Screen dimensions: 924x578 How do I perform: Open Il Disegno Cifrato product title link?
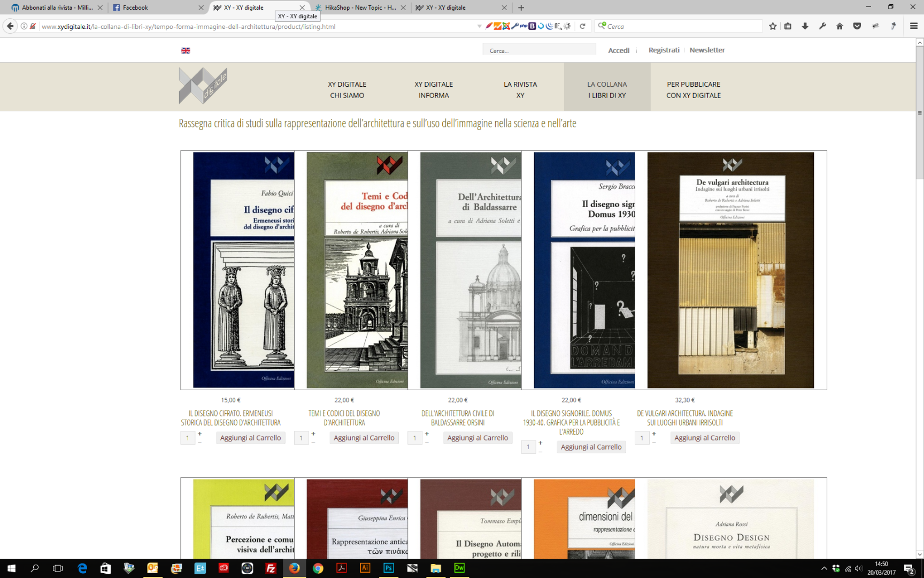[x=230, y=418]
